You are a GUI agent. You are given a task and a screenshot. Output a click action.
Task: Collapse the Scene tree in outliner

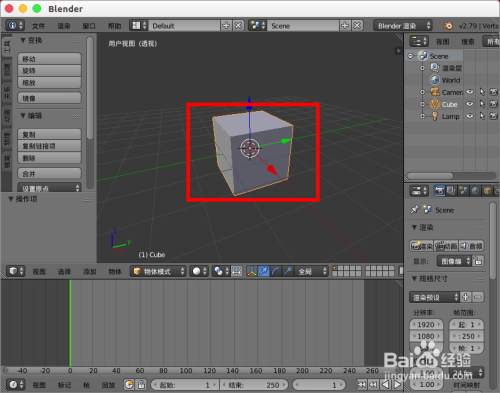411,56
